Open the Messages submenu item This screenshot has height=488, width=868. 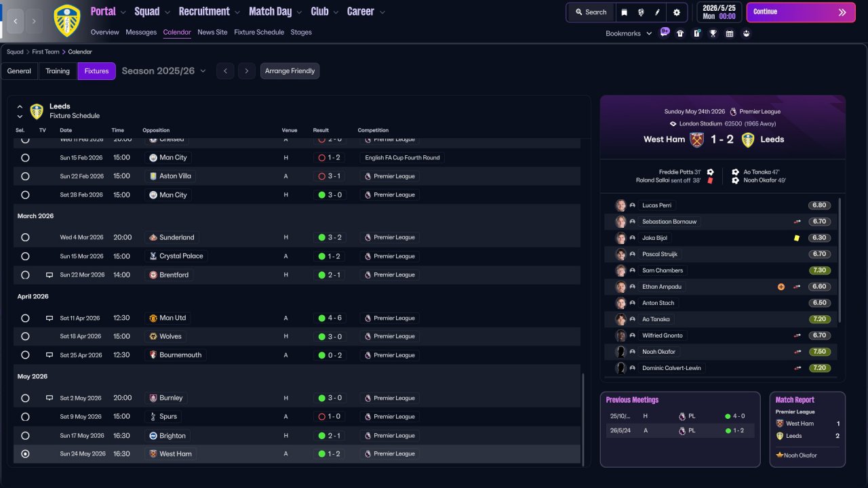(141, 32)
